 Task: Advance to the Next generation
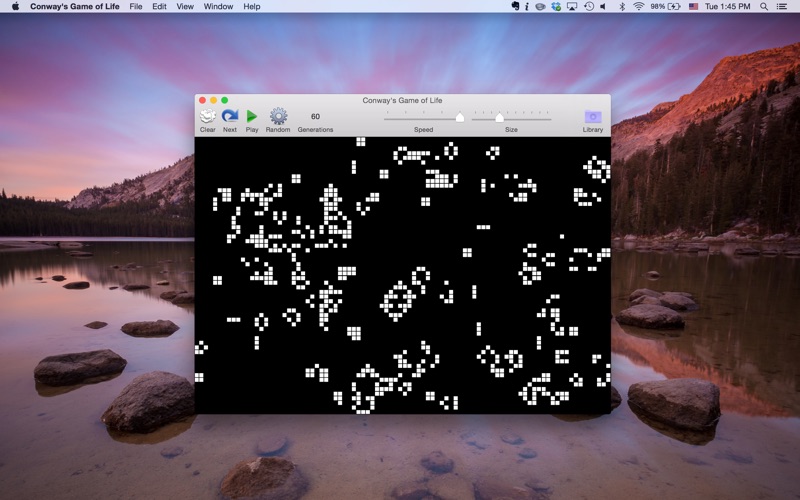230,120
